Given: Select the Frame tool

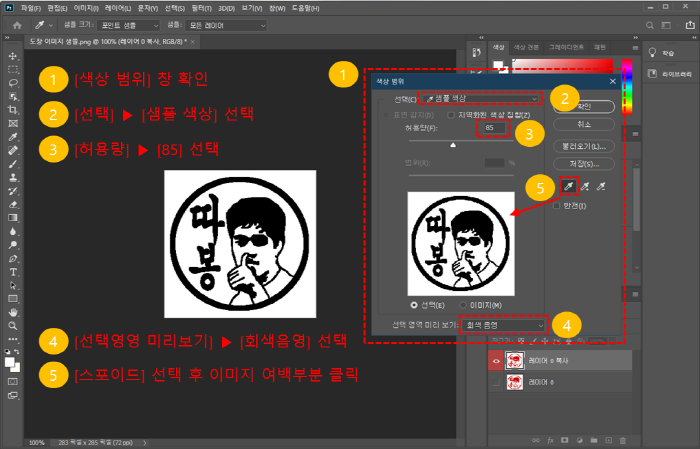Looking at the screenshot, I should point(13,124).
